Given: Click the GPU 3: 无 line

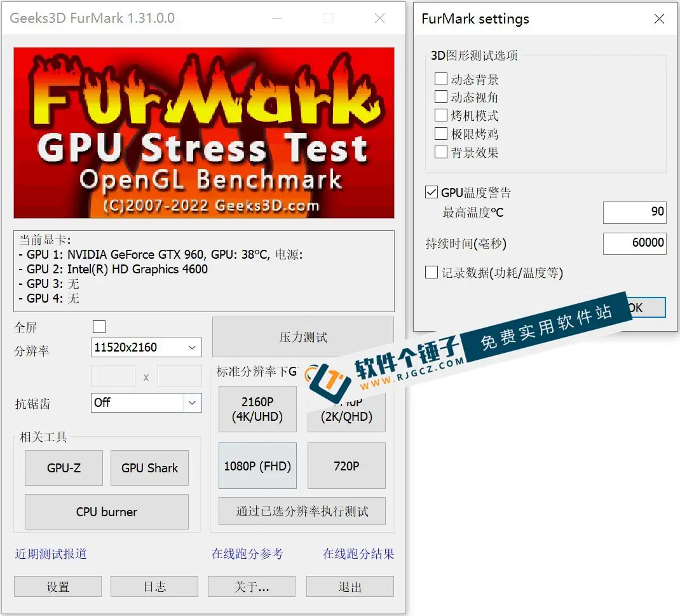Looking at the screenshot, I should tap(48, 284).
